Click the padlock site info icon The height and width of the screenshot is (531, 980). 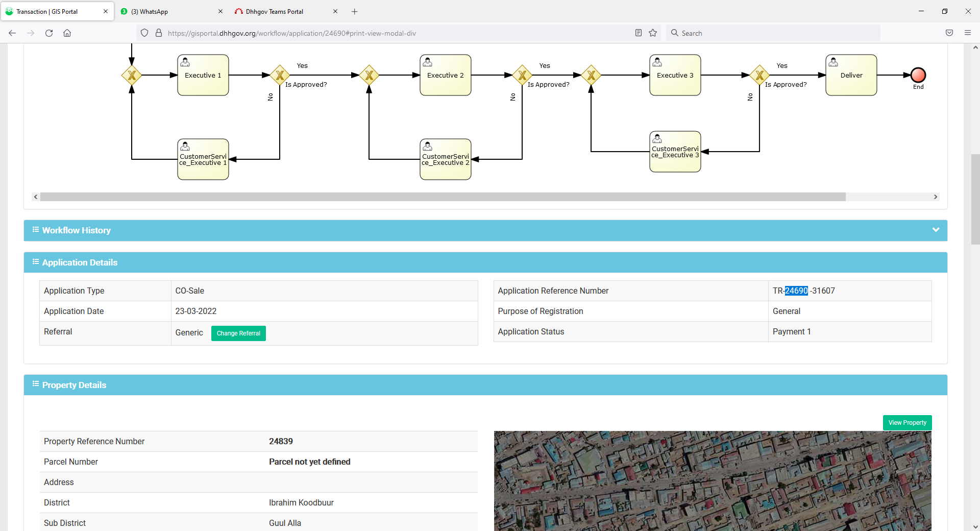click(159, 33)
